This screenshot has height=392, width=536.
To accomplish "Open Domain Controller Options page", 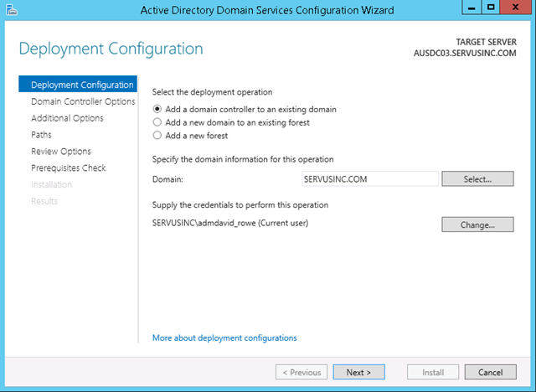I will pyautogui.click(x=83, y=101).
